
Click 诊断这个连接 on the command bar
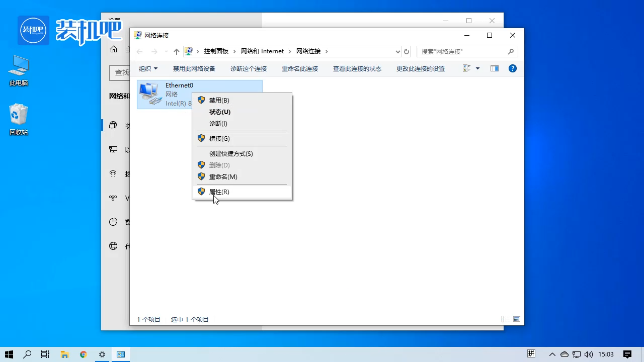(x=248, y=68)
